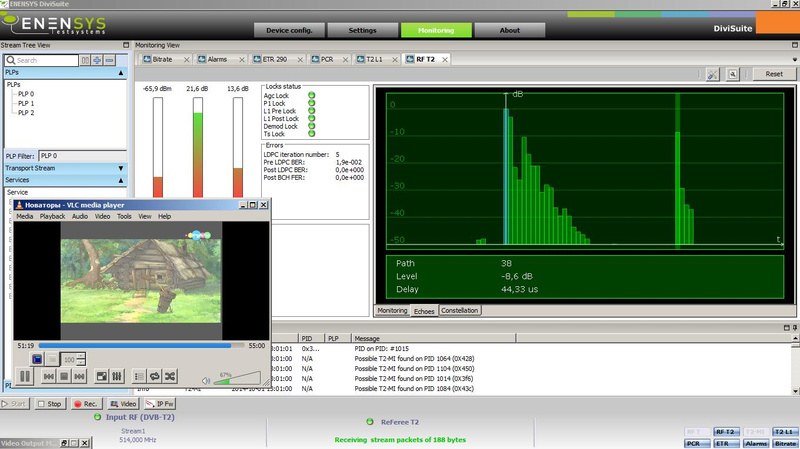Open the VLC playlist view icon
The width and height of the screenshot is (800, 449).
click(x=139, y=376)
